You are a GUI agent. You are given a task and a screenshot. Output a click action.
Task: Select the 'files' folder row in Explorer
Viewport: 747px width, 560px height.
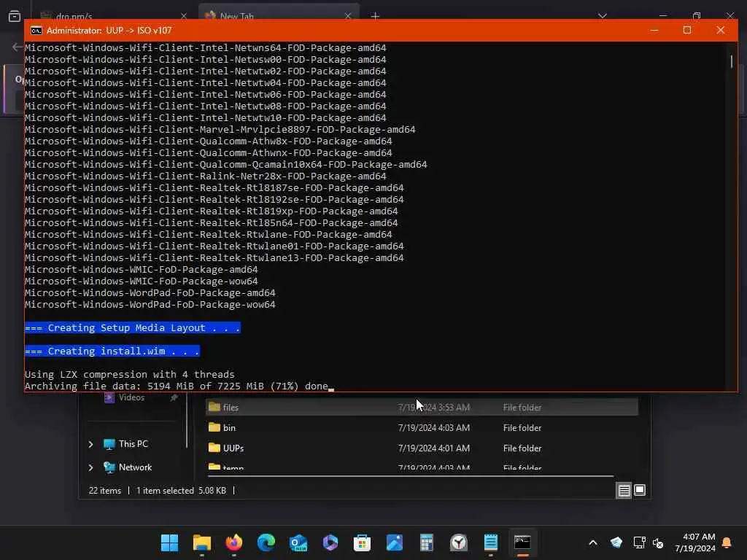422,407
